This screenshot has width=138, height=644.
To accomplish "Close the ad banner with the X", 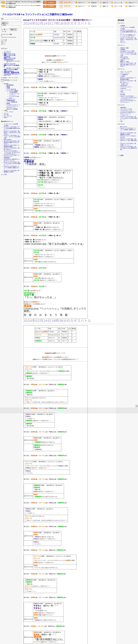I will point(136,406).
